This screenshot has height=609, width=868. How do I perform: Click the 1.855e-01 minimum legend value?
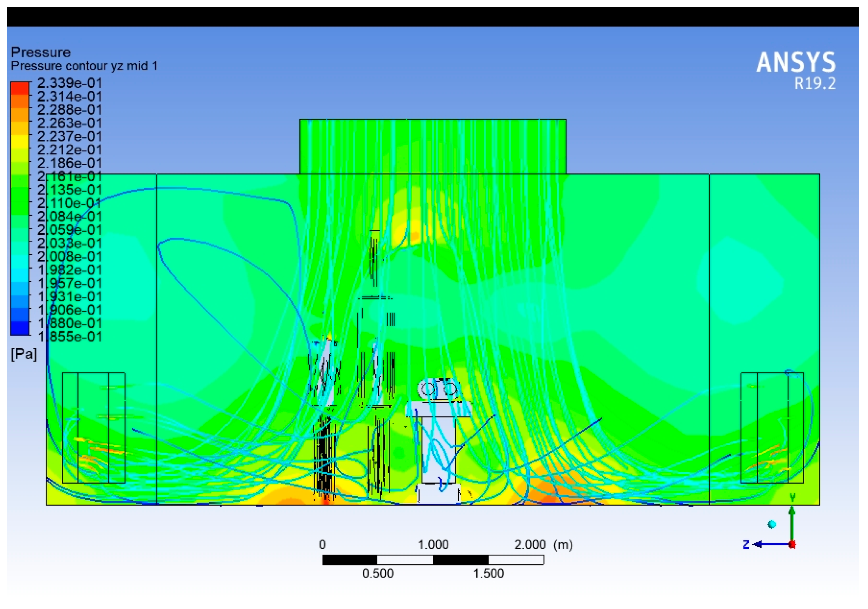point(70,337)
